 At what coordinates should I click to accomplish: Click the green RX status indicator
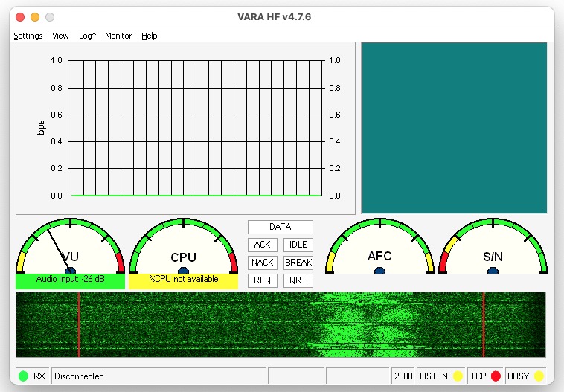(x=24, y=376)
